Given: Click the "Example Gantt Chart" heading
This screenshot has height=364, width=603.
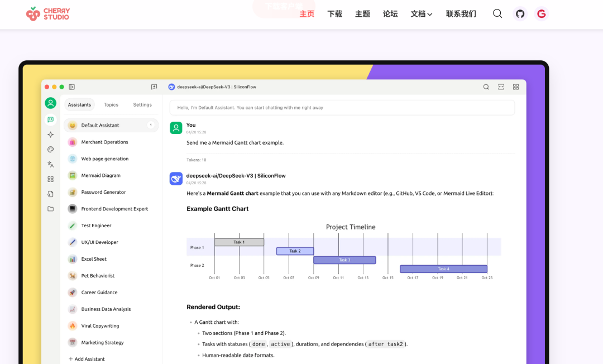Looking at the screenshot, I should (x=218, y=209).
